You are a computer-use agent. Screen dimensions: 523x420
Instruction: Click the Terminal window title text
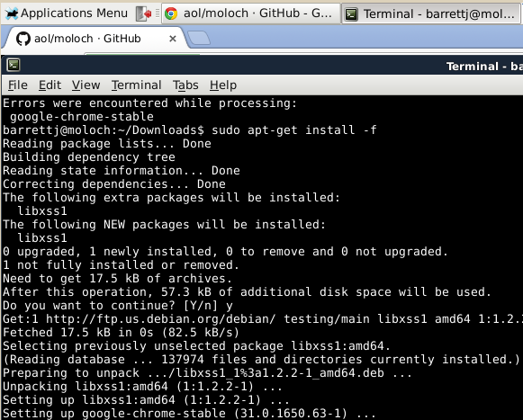click(x=484, y=67)
